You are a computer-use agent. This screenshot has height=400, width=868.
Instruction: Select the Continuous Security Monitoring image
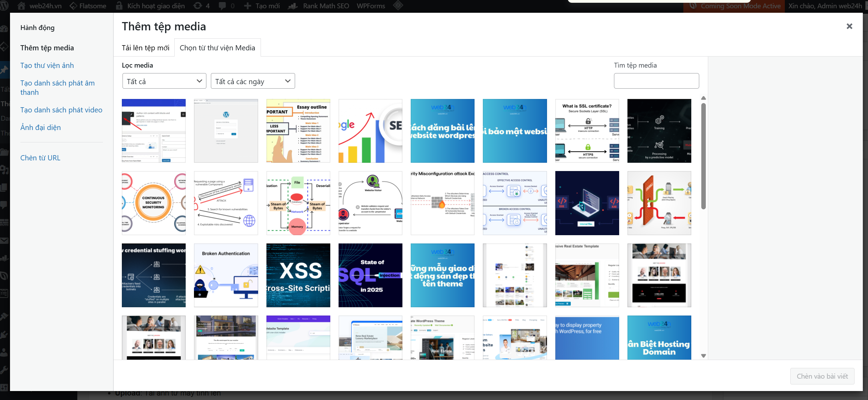154,203
